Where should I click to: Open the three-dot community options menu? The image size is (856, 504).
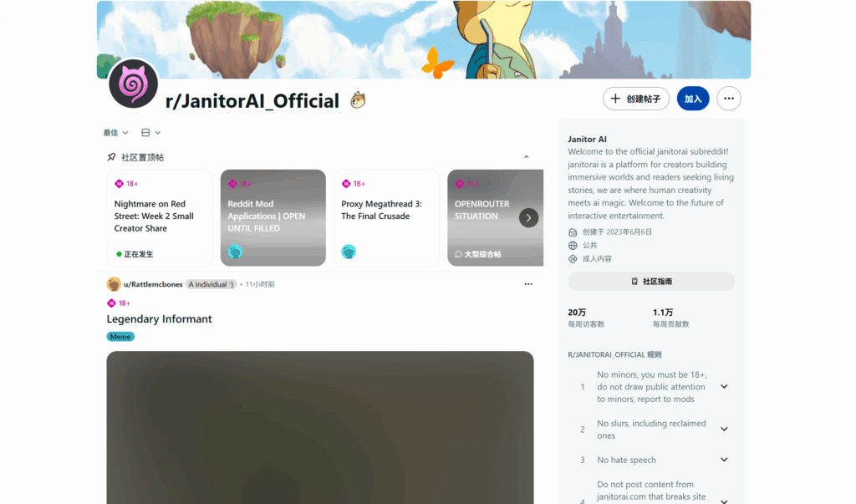[729, 99]
